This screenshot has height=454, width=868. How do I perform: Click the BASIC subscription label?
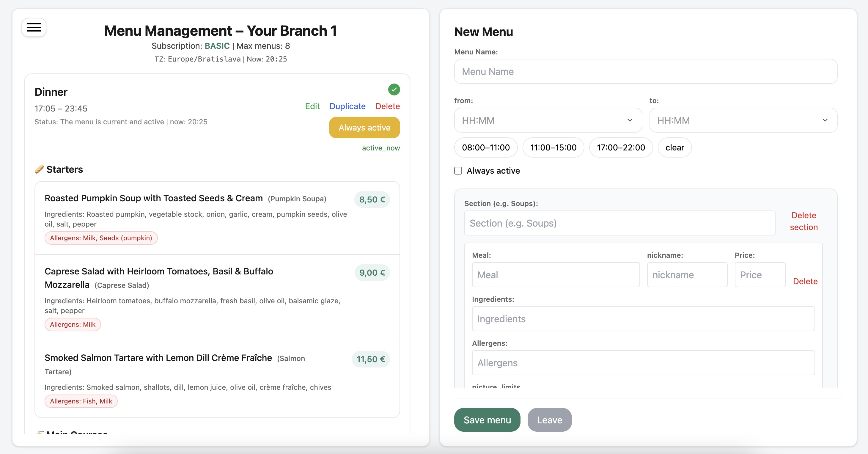217,46
